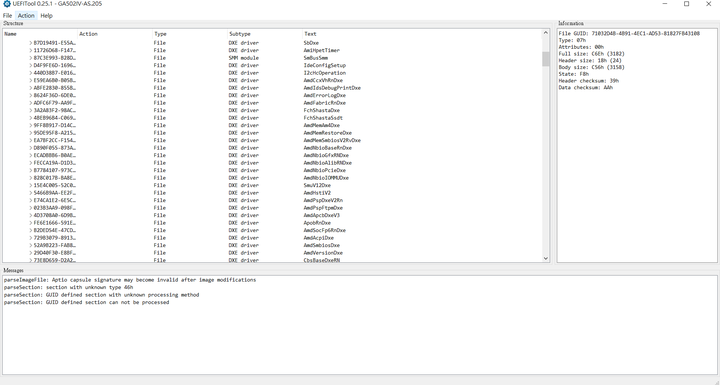Open the Help menu
The width and height of the screenshot is (720, 385).
46,16
